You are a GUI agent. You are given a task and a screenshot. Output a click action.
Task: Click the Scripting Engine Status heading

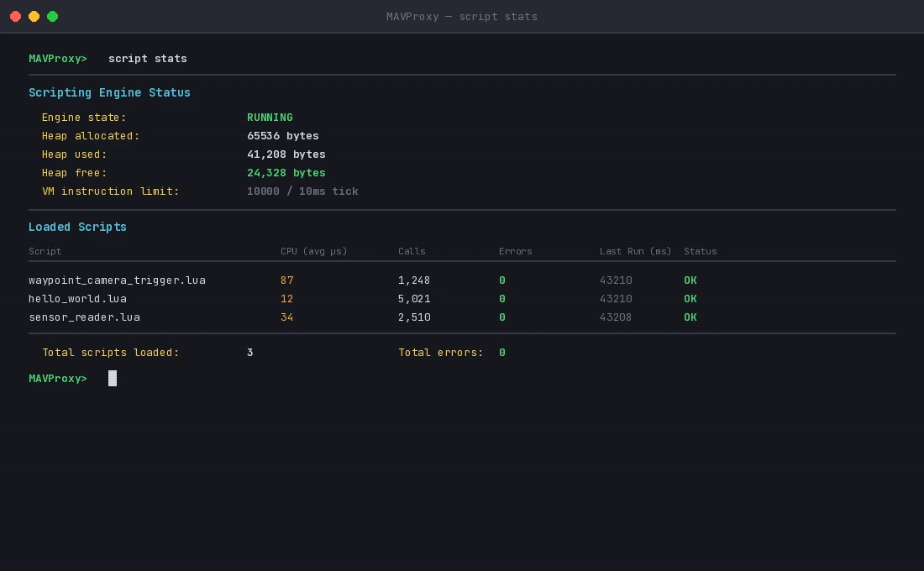pyautogui.click(x=109, y=92)
